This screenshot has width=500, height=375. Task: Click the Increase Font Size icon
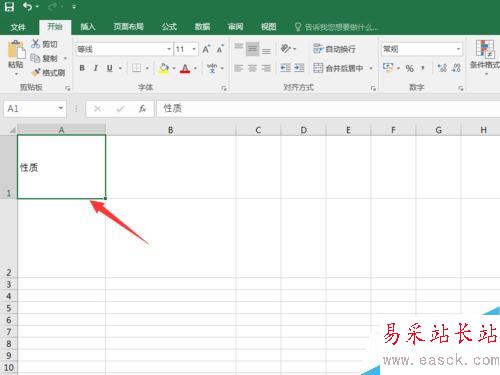point(206,49)
